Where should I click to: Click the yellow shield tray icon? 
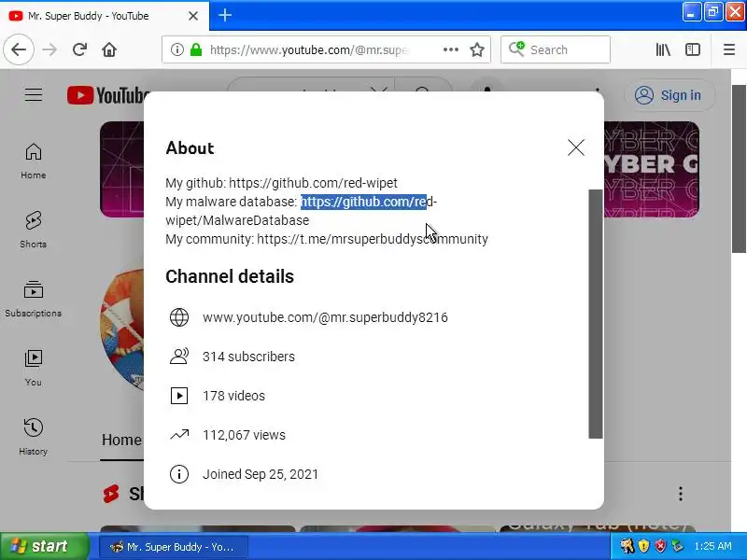click(x=643, y=546)
